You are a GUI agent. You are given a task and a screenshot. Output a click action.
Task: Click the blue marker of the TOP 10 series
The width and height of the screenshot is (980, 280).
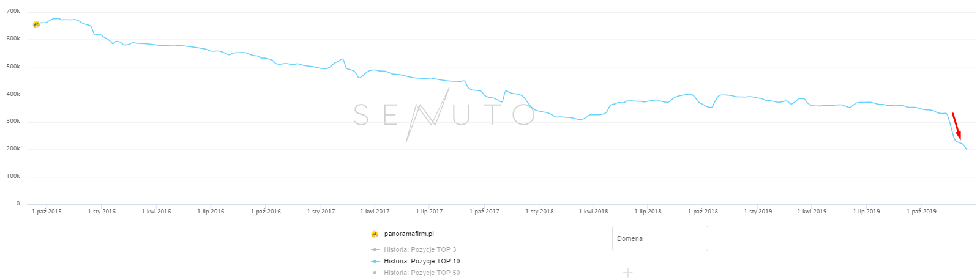[x=375, y=262]
